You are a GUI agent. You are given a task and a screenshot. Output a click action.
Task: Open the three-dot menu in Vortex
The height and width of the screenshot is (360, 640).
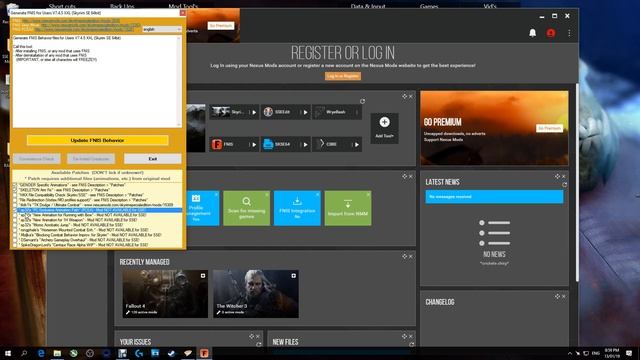569,33
